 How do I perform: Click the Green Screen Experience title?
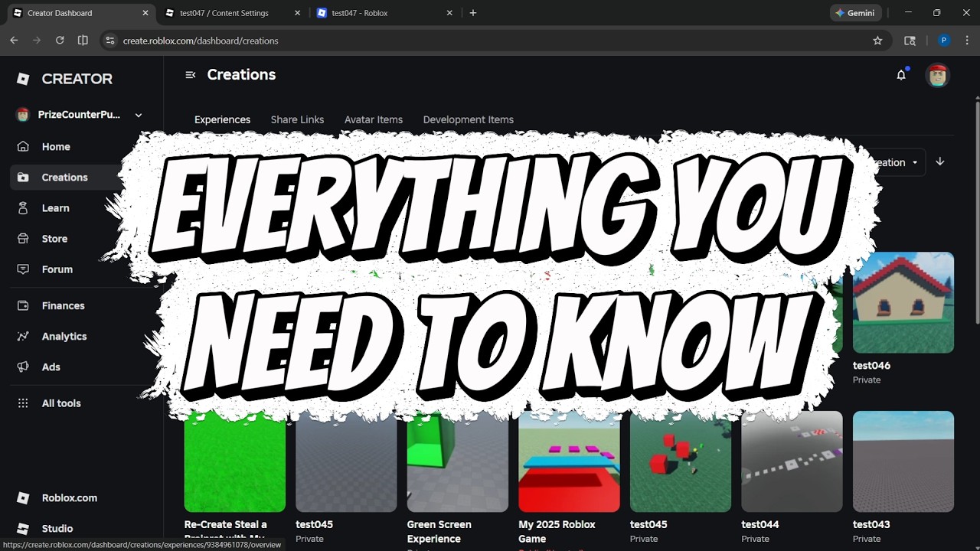(439, 532)
